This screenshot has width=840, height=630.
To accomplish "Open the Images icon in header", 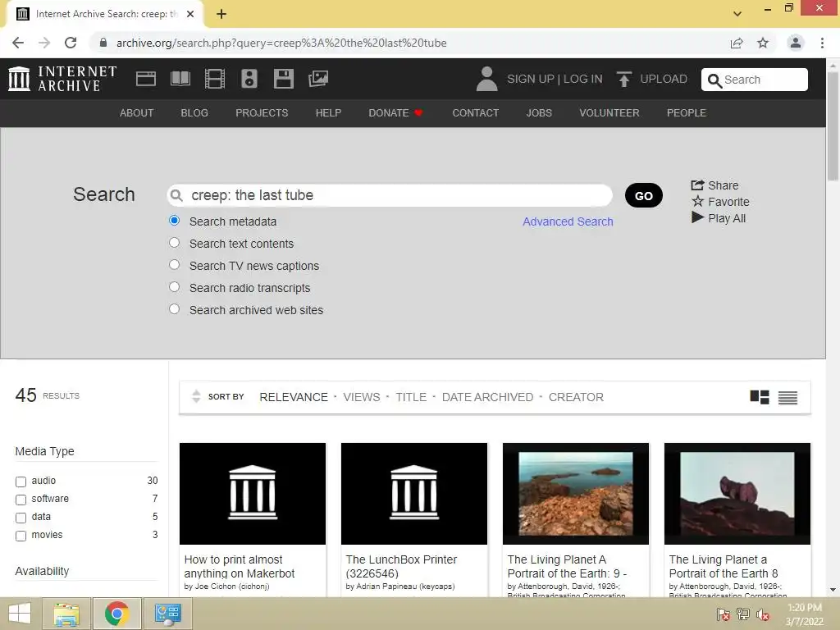I will click(x=318, y=79).
